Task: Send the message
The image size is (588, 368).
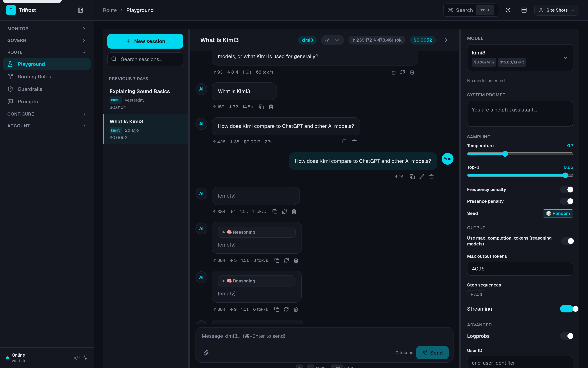Action: pyautogui.click(x=432, y=353)
